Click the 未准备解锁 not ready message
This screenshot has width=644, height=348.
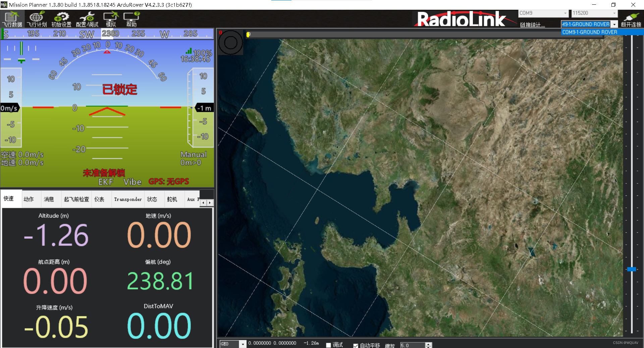pos(104,173)
